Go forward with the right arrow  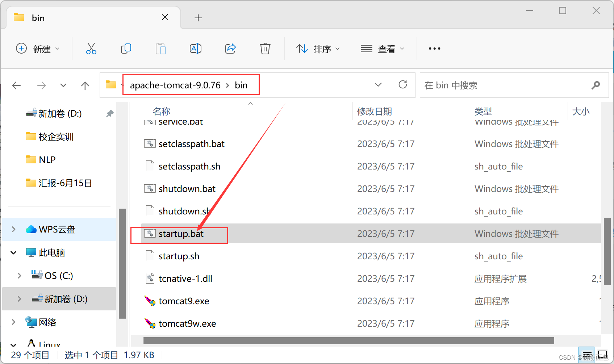[42, 85]
